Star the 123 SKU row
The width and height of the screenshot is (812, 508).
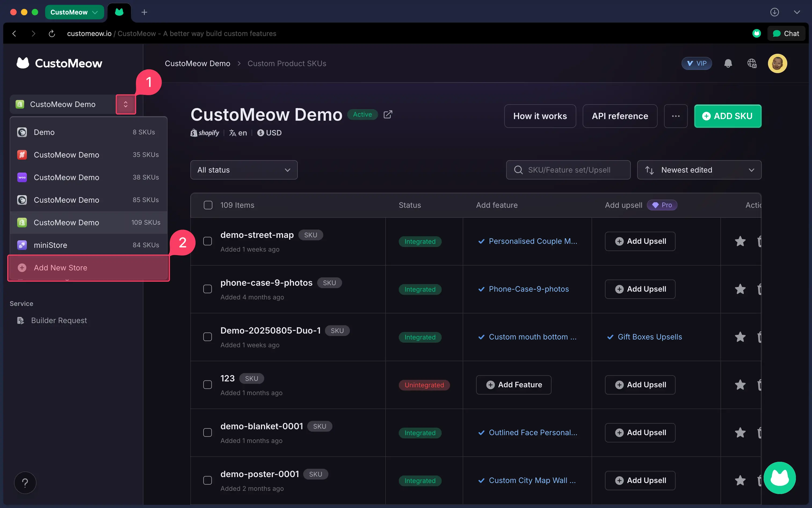[x=740, y=385]
